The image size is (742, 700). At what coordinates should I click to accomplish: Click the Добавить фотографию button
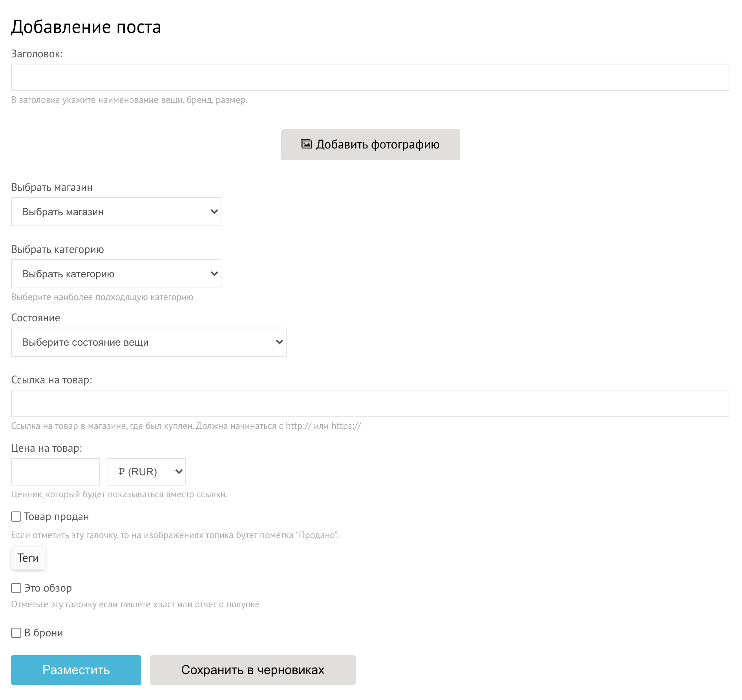click(370, 145)
